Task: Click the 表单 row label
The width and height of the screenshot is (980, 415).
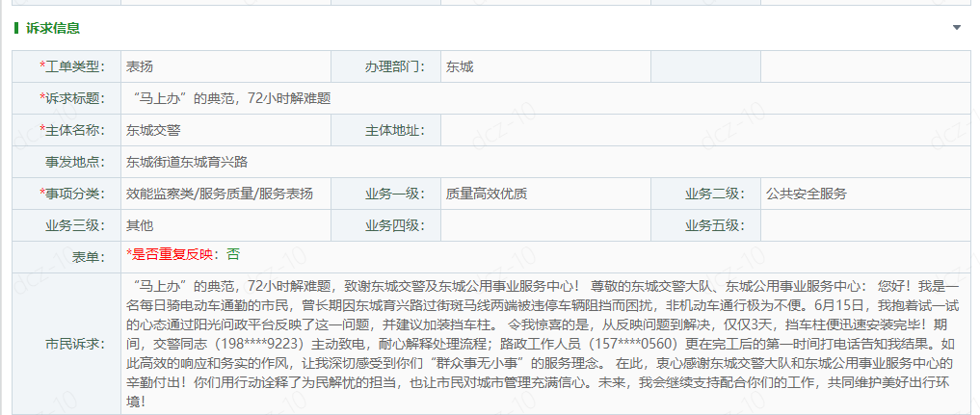Action: point(89,257)
